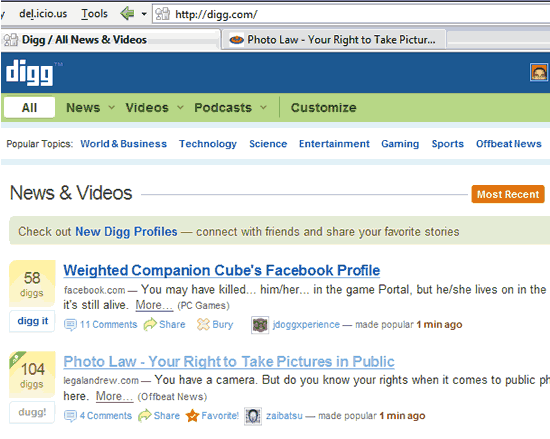Click the green badge on 104 diggs box
550x439 pixels.
pyautogui.click(x=15, y=358)
